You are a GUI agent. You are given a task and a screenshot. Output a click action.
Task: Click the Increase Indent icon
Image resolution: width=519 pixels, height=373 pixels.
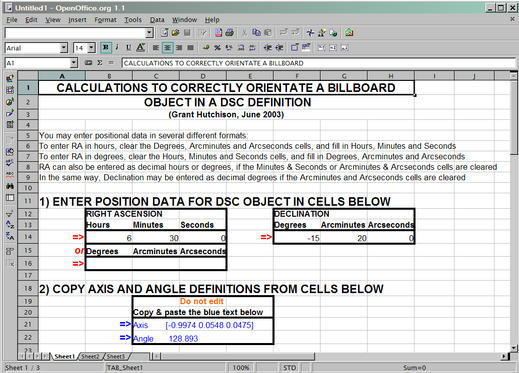pos(279,48)
